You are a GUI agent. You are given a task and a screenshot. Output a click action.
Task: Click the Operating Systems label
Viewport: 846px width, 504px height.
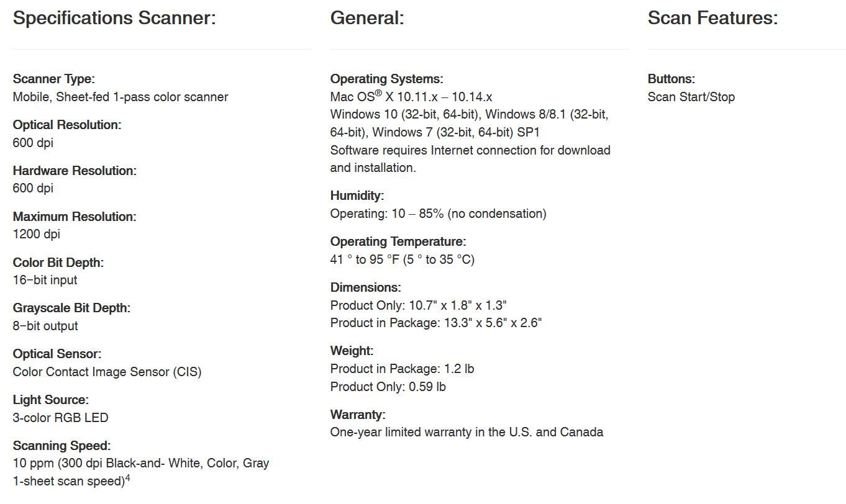tap(386, 79)
